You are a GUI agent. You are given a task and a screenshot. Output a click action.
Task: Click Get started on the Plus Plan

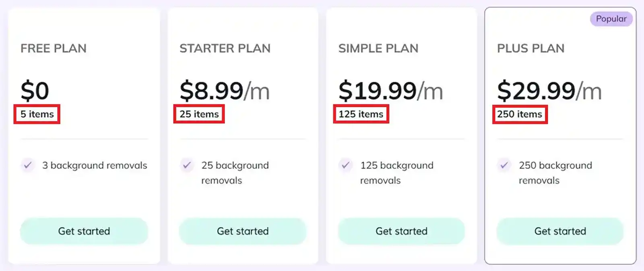tap(560, 231)
